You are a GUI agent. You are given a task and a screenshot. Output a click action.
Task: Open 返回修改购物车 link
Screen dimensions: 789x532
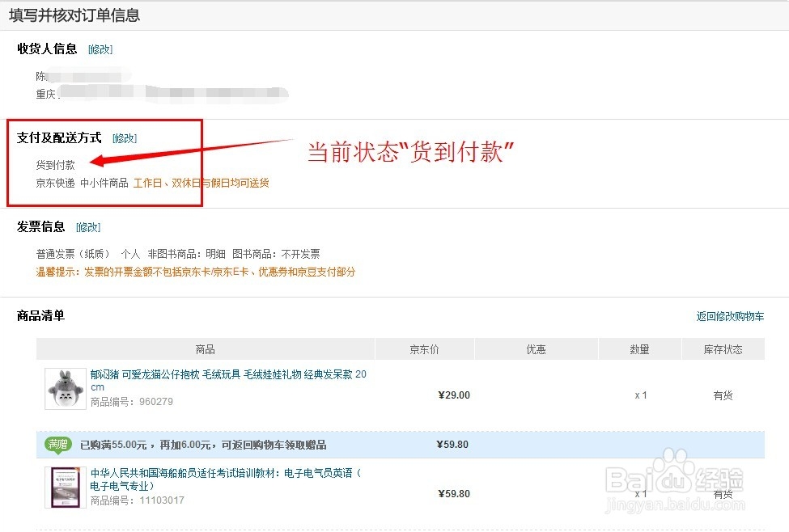(730, 316)
